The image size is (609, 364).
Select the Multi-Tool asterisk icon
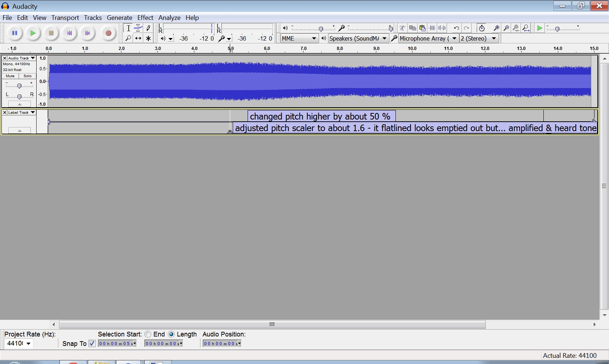click(148, 38)
